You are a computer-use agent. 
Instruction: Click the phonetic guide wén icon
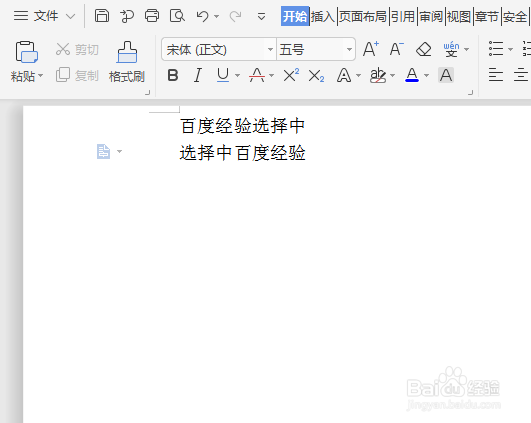(x=451, y=49)
